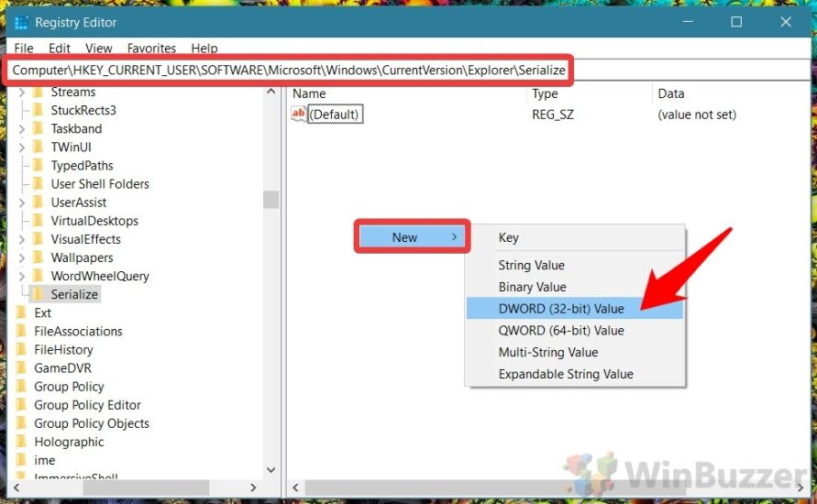The image size is (817, 504).
Task: Click the Ext folder icon
Action: tap(21, 312)
